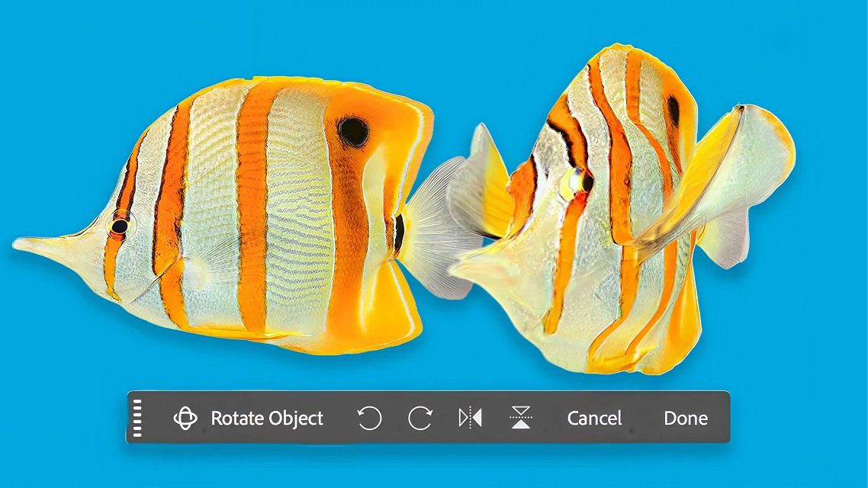Confirm the transform with Done
Image resolution: width=868 pixels, height=488 pixels.
click(685, 418)
